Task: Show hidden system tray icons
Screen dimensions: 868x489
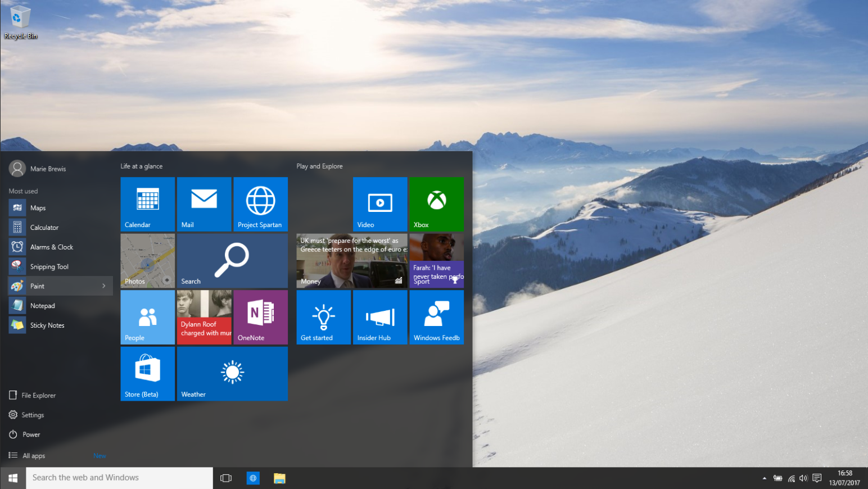Action: pyautogui.click(x=764, y=478)
